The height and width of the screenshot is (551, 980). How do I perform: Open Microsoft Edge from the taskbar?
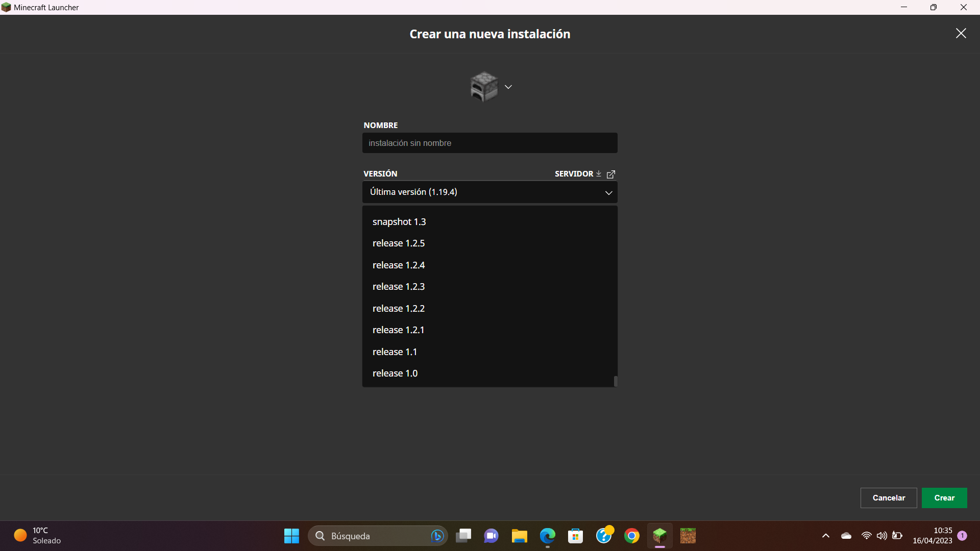(x=547, y=536)
